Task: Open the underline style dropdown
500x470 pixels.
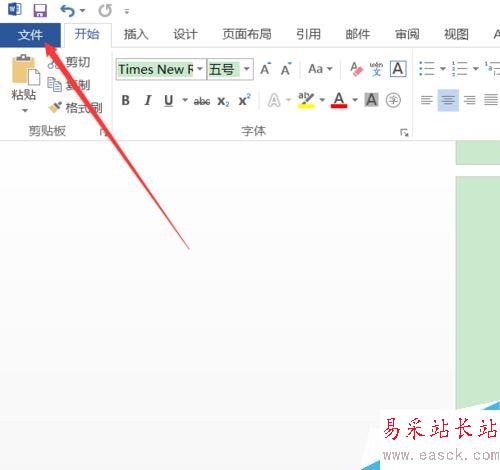Action: [185, 100]
